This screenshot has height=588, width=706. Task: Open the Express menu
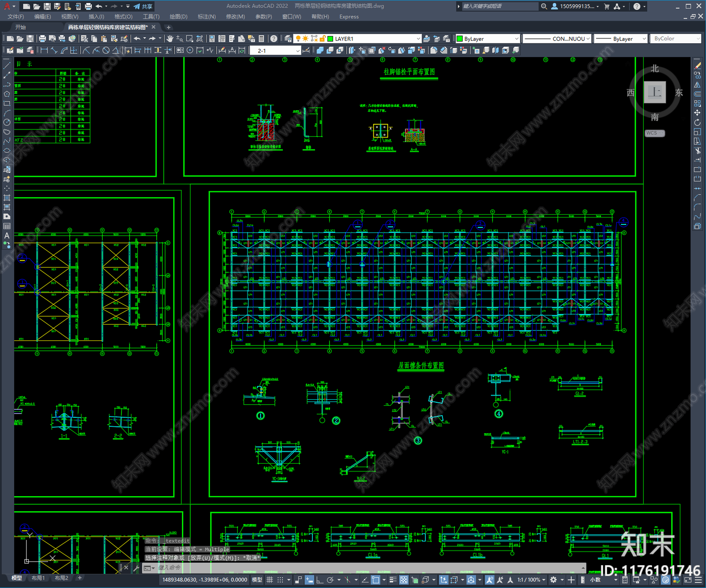click(x=349, y=17)
